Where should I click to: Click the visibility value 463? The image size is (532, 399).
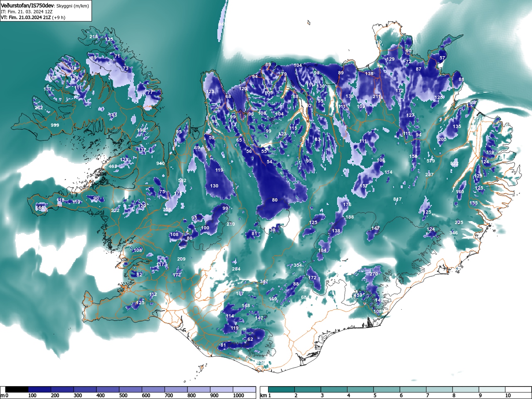click(x=113, y=166)
